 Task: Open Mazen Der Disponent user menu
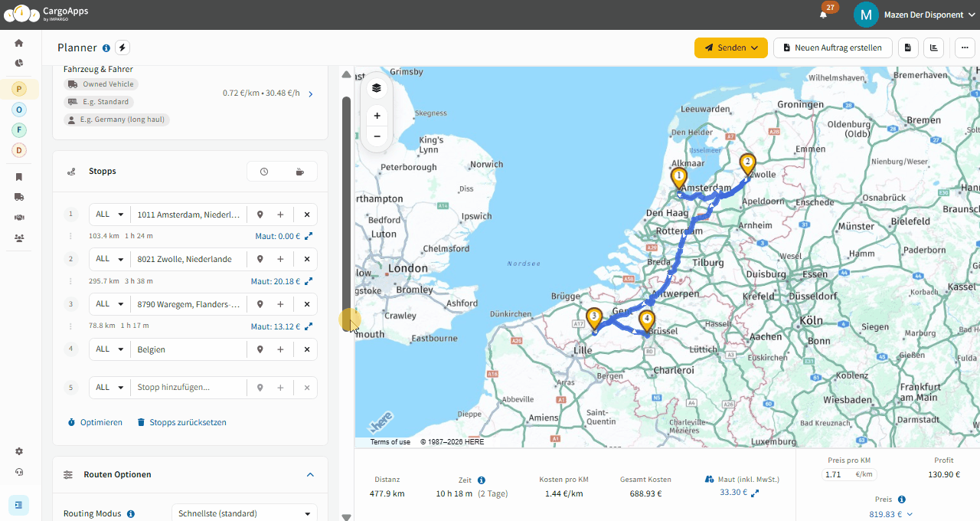tap(916, 15)
